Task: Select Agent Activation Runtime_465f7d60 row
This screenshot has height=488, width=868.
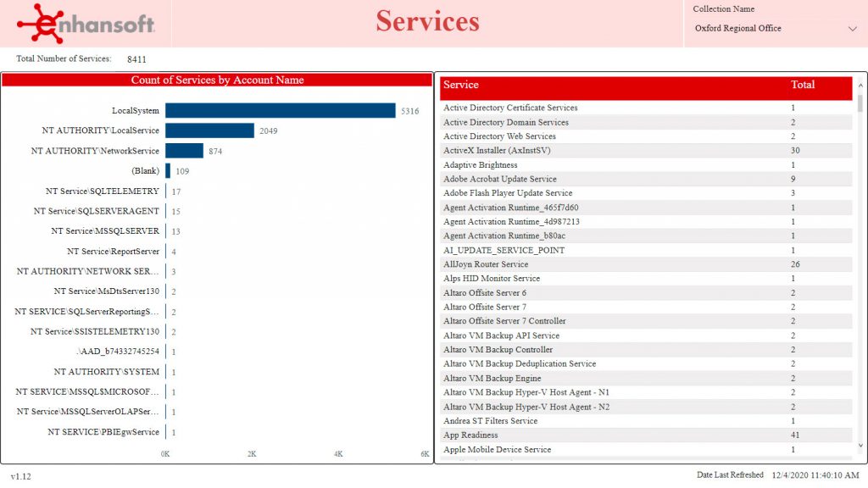Action: (x=646, y=208)
